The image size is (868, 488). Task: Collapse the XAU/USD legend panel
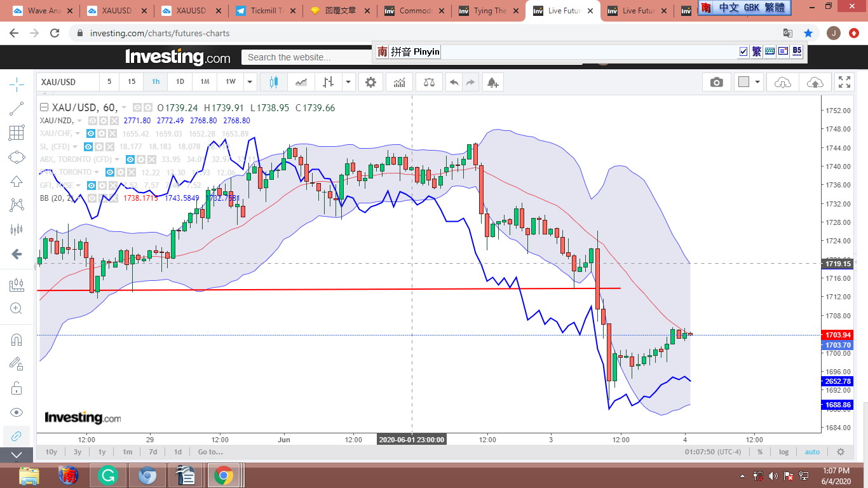[x=44, y=107]
